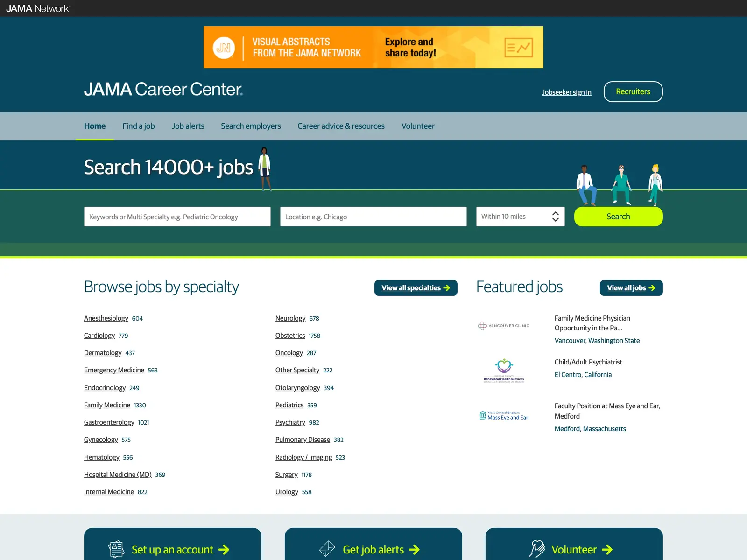Open Hospital Medicine (MD) link
Viewport: 747px width, 560px height.
(x=118, y=475)
